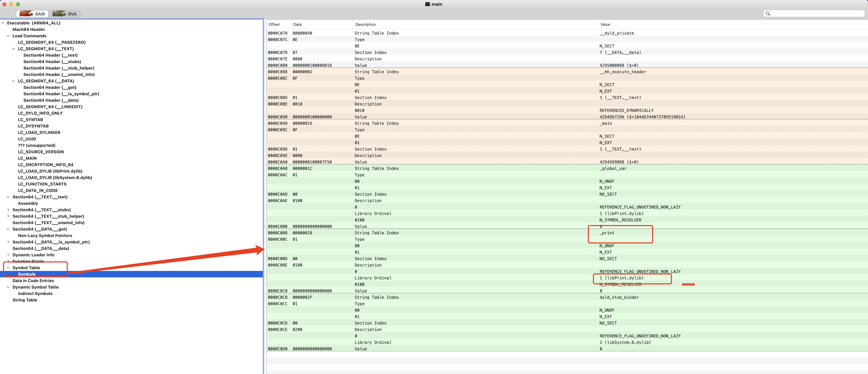868x374 pixels.
Task: Select the _print symbol value row
Action: 607,233
